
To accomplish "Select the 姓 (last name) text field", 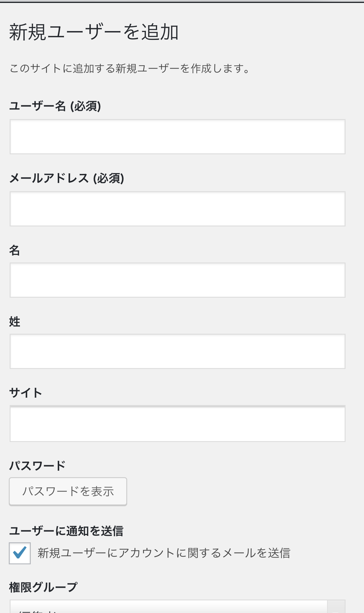I will coord(177,351).
